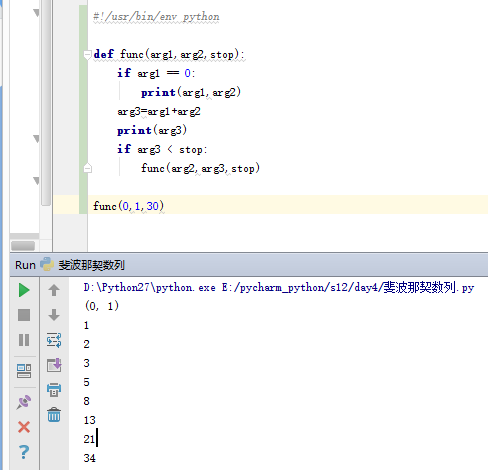Click the 'if arg1 == 0:' line
The height and width of the screenshot is (470, 488).
156,73
